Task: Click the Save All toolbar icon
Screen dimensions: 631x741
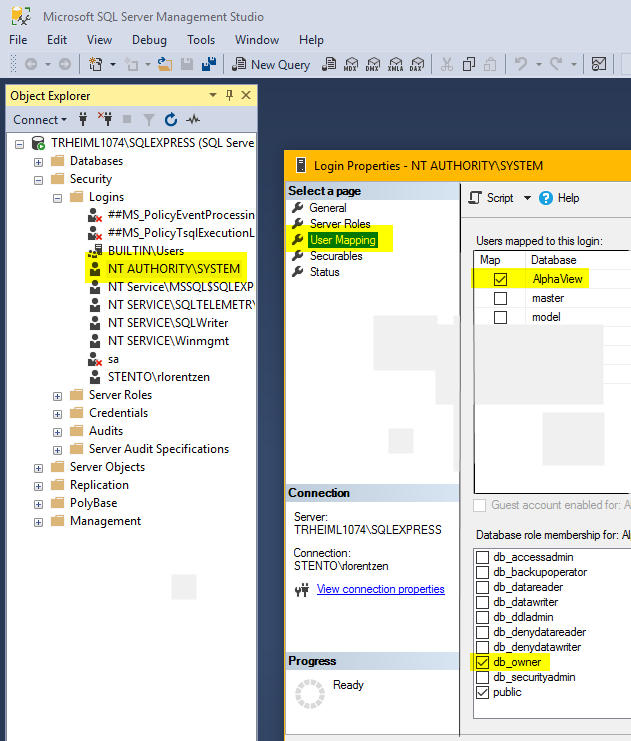Action: tap(210, 64)
